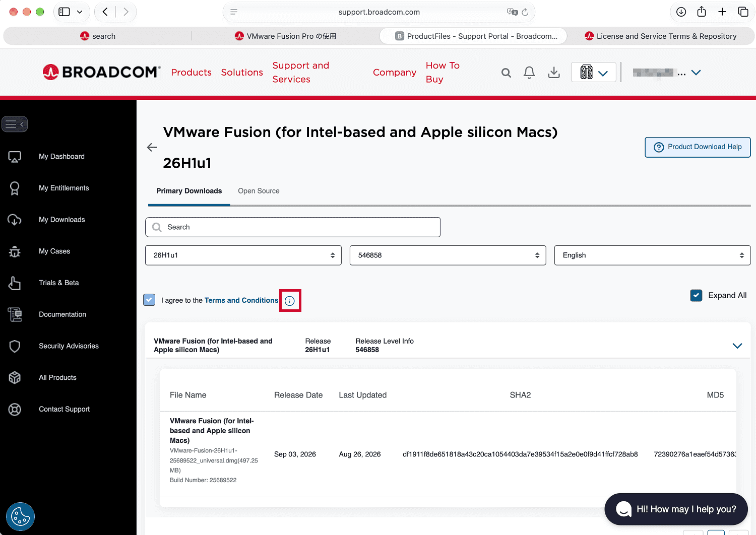Image resolution: width=756 pixels, height=535 pixels.
Task: Open the 546858 release level dropdown
Action: click(448, 255)
